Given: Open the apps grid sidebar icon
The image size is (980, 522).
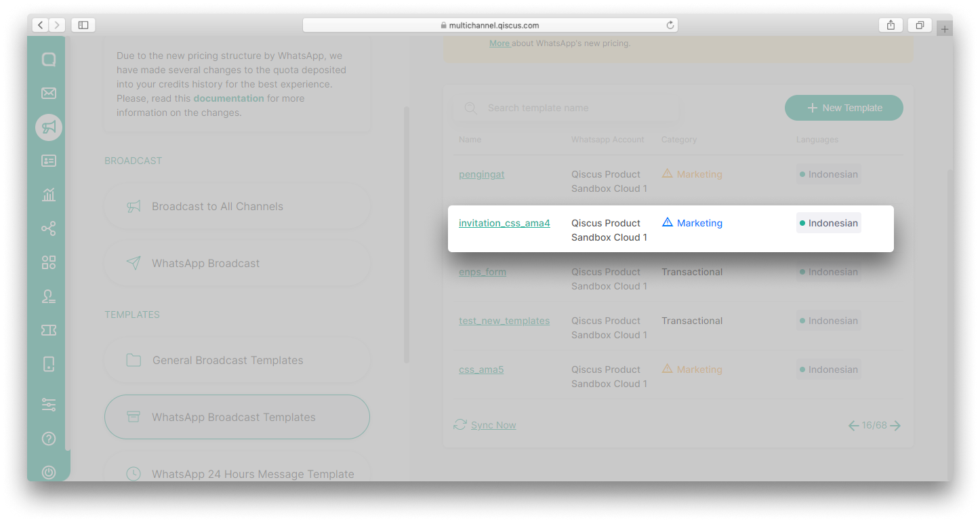Looking at the screenshot, I should coord(49,262).
